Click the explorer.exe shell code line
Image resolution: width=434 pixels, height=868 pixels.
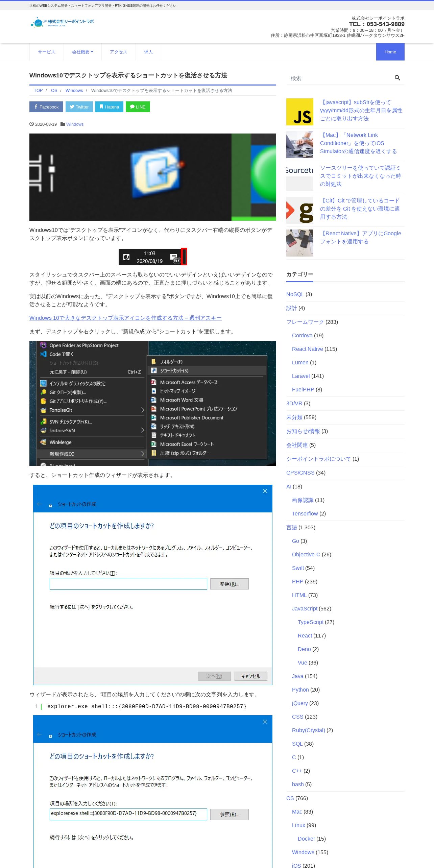coord(147,706)
